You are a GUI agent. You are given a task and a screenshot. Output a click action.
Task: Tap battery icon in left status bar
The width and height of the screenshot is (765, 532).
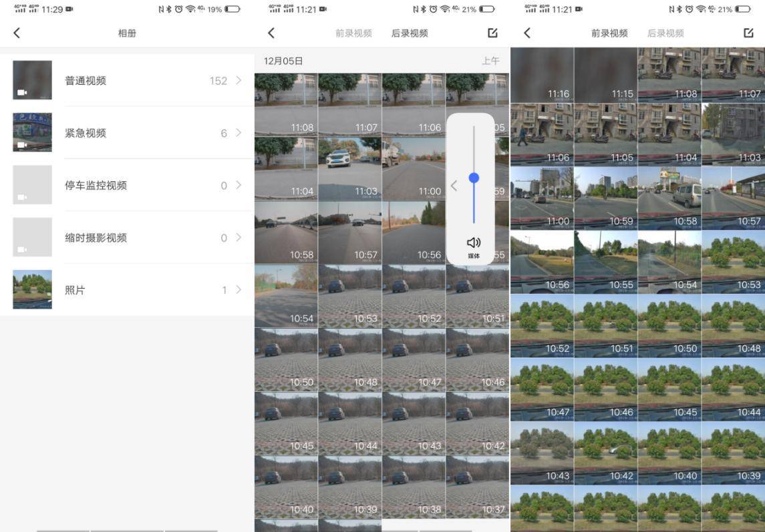click(233, 9)
